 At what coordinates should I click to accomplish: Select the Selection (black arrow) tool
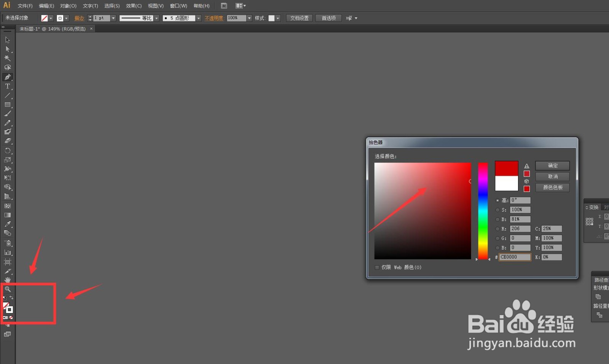point(8,40)
